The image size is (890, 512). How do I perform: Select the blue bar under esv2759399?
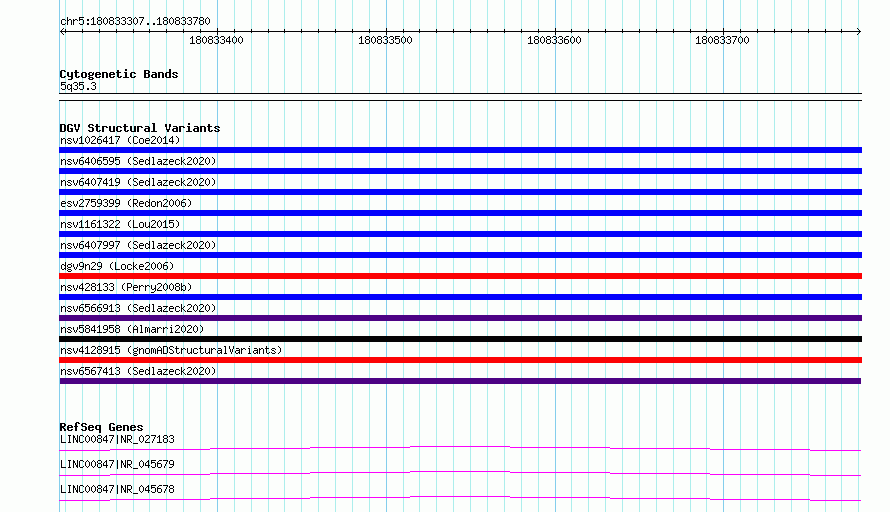(x=460, y=213)
